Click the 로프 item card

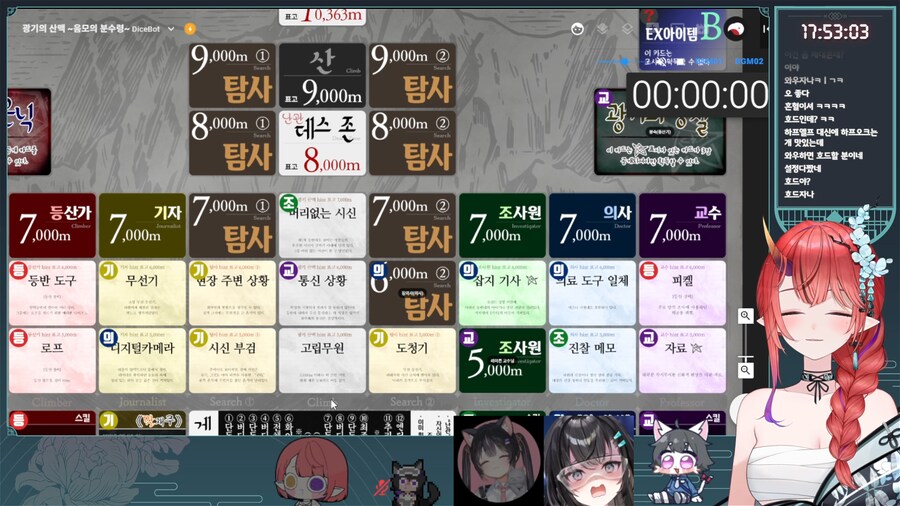point(52,361)
